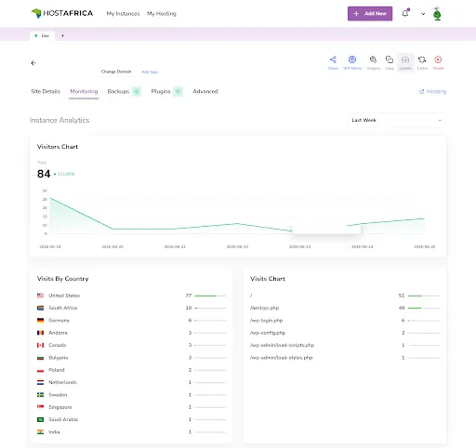This screenshot has width=476, height=448.
Task: Click the Canada flag icon
Action: (40, 345)
